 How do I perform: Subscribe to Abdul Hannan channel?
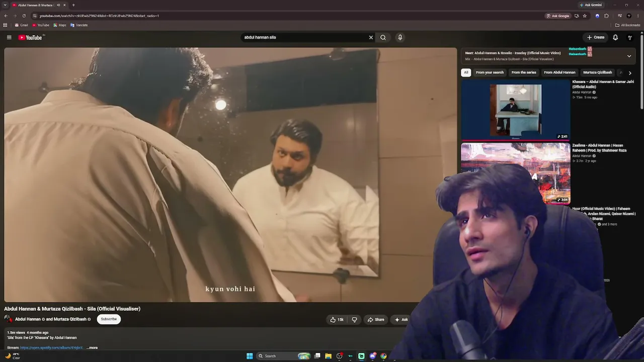[109, 319]
